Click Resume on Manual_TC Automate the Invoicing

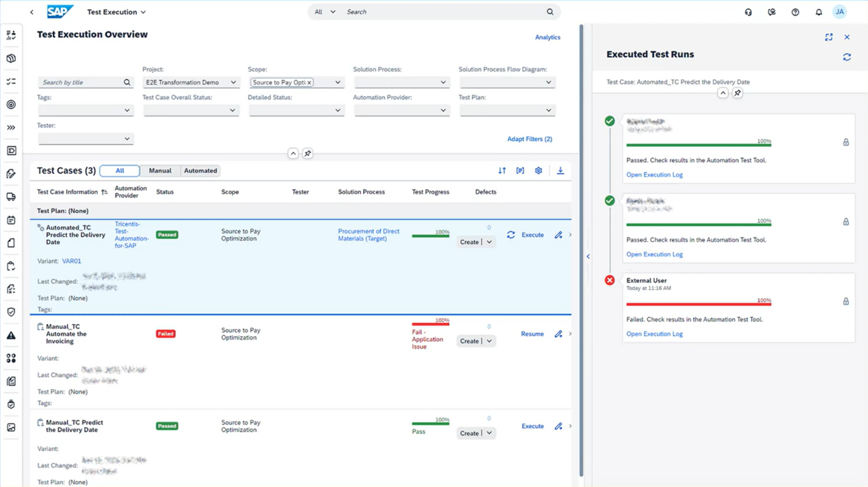(x=532, y=333)
